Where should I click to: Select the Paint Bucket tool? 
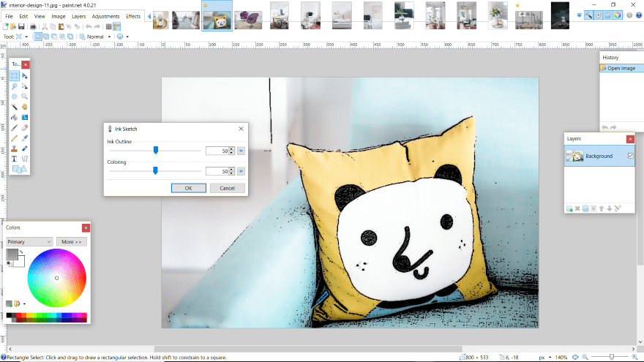(15, 117)
